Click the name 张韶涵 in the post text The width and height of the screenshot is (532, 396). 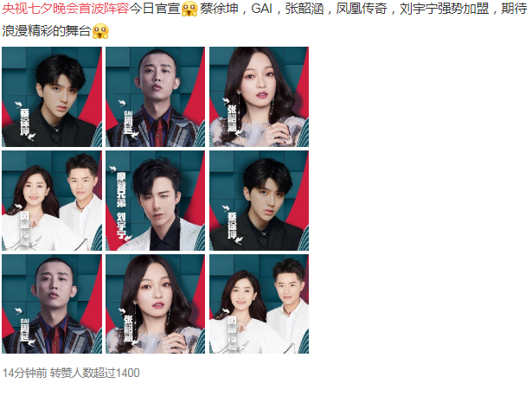304,9
